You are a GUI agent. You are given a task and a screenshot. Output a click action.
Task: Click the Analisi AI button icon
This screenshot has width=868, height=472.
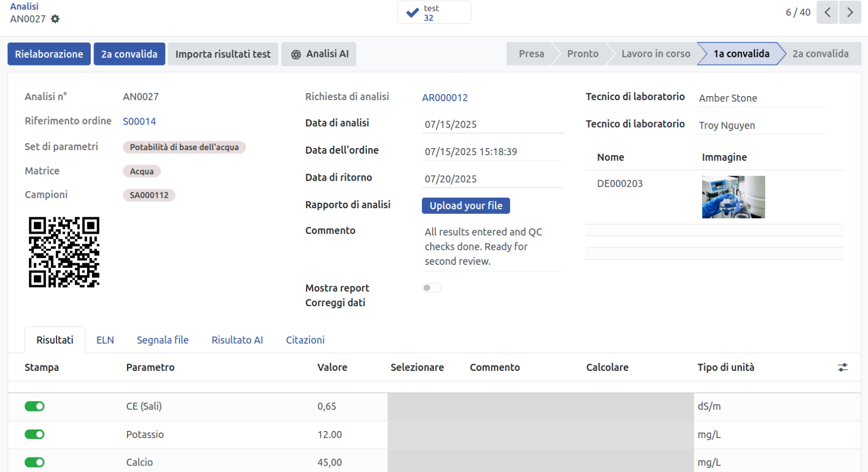[x=296, y=55]
